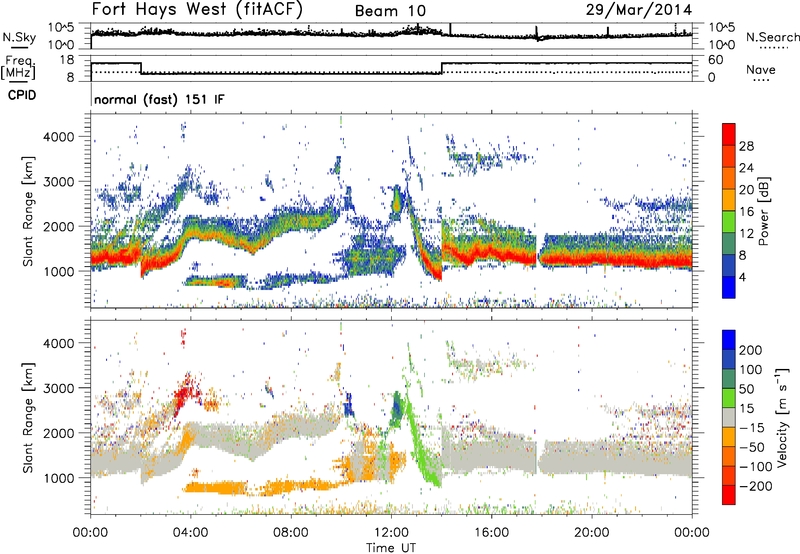Click the "18" frequency axis label
Viewport: 800px width, 554px height.
point(66,60)
